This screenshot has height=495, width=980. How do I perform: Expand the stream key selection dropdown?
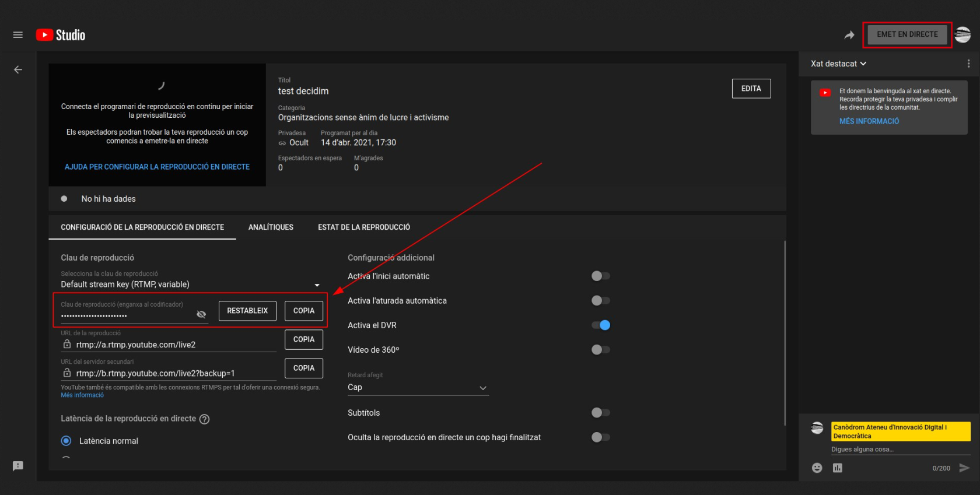[191, 284]
